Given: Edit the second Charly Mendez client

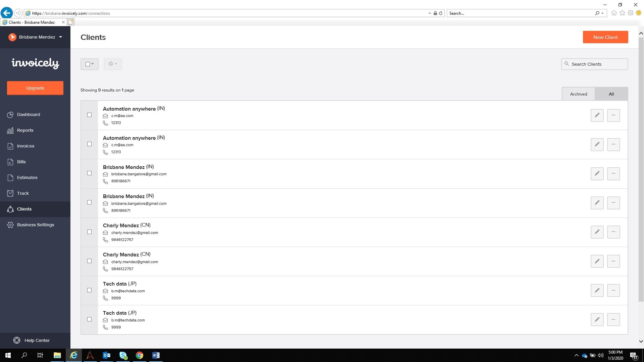Looking at the screenshot, I should pos(597,261).
